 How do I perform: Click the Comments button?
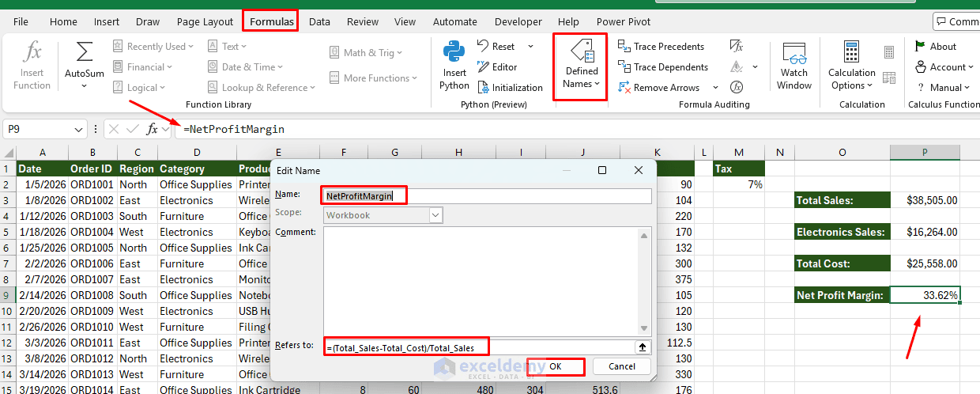click(956, 21)
